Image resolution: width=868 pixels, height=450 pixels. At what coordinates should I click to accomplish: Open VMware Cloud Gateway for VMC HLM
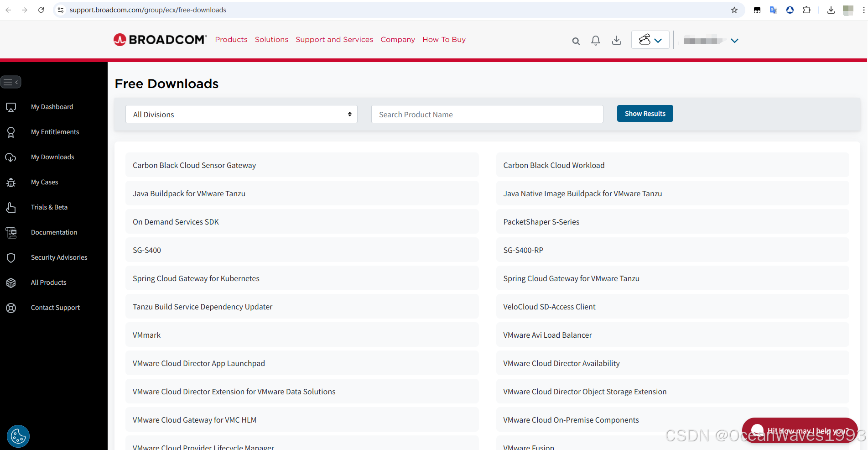click(x=302, y=420)
